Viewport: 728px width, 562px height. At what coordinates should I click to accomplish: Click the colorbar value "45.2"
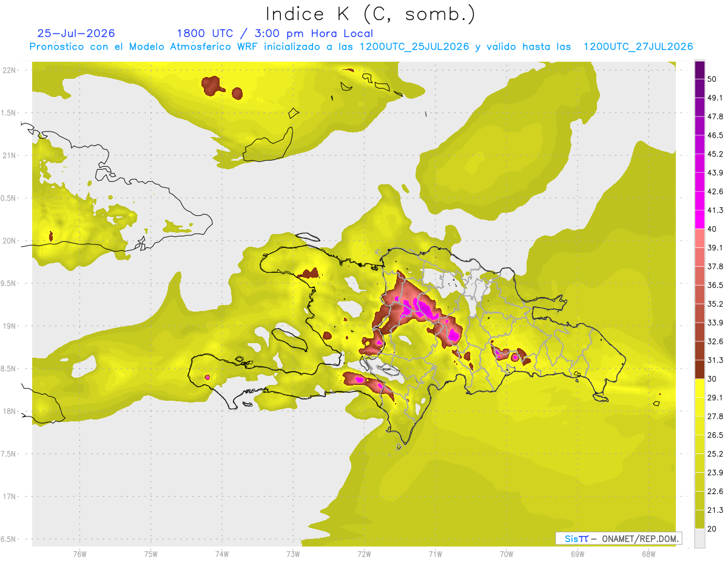(716, 154)
